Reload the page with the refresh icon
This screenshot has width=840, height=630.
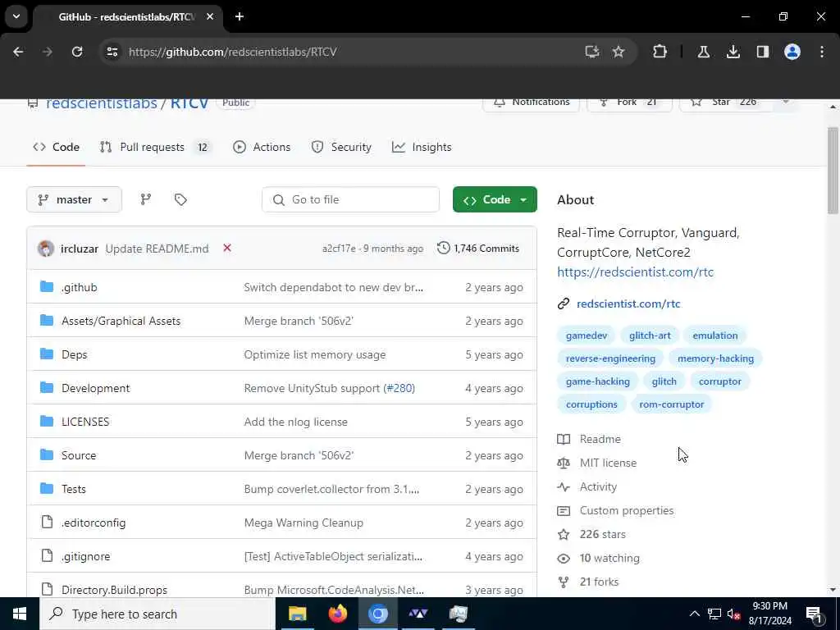tap(77, 52)
